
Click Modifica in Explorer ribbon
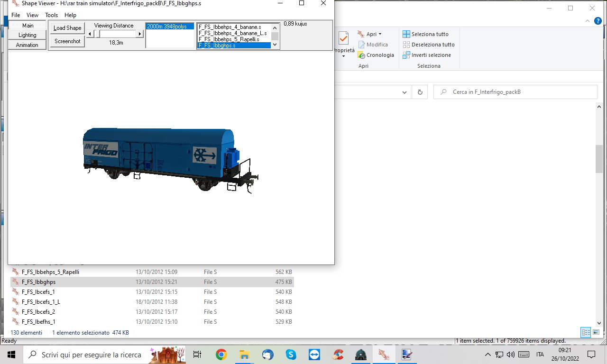tap(373, 45)
